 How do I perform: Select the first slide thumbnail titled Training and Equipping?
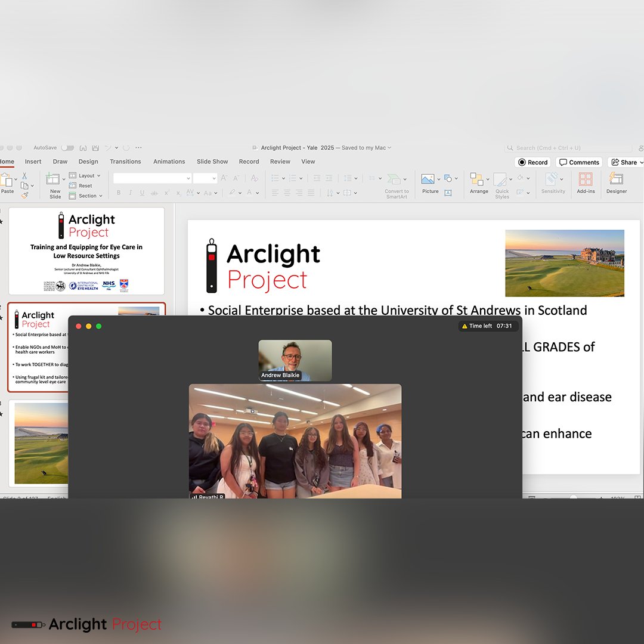[x=86, y=251]
